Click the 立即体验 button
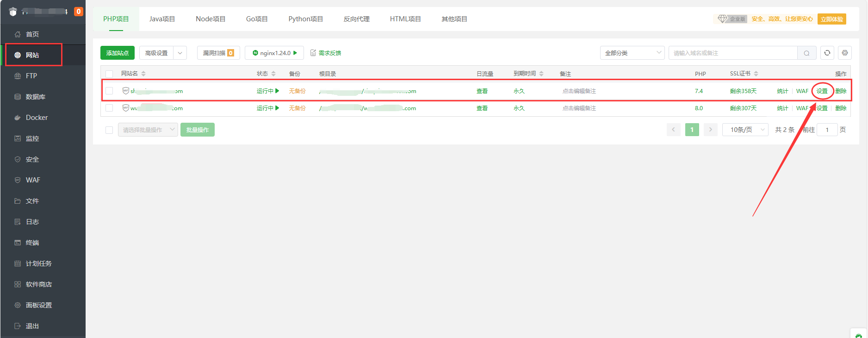 pyautogui.click(x=831, y=19)
